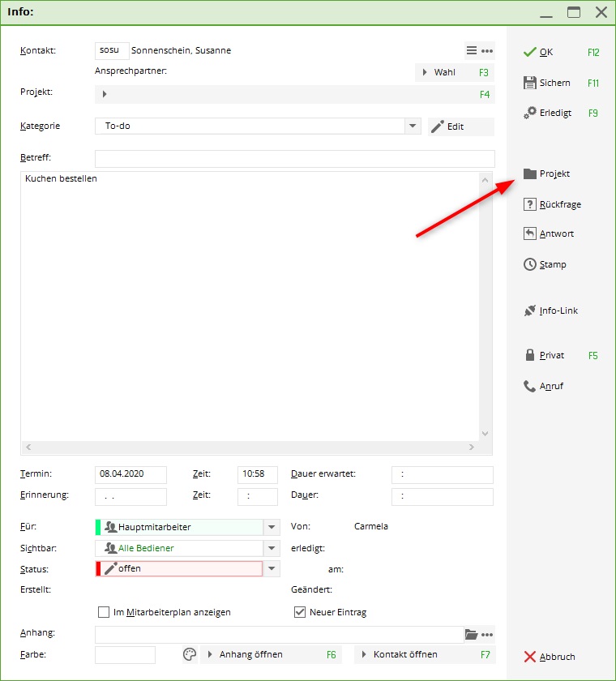
Task: Set entry private with the Privat lock icon
Action: pyautogui.click(x=530, y=355)
